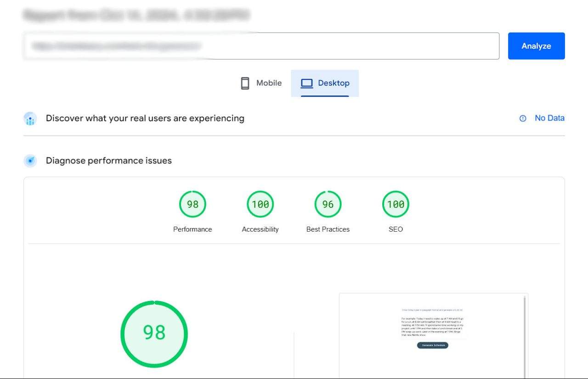This screenshot has height=379, width=588.
Task: Click the Diagnose performance issues radar icon
Action: coord(30,161)
